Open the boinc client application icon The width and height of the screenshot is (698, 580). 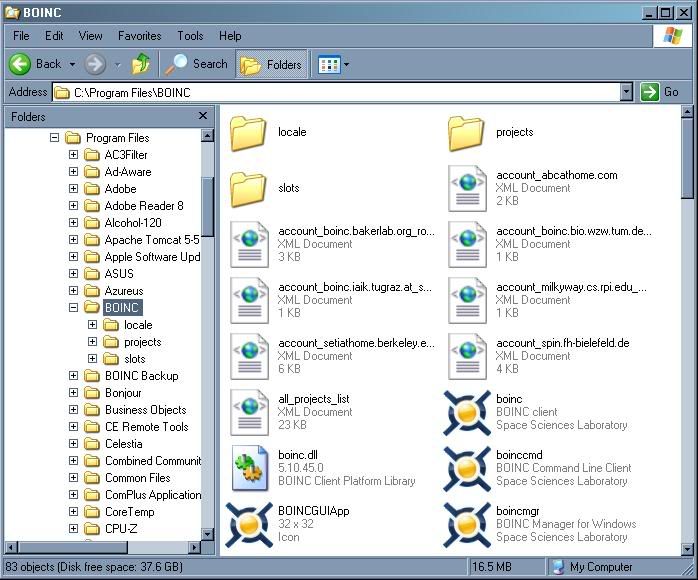click(x=467, y=413)
